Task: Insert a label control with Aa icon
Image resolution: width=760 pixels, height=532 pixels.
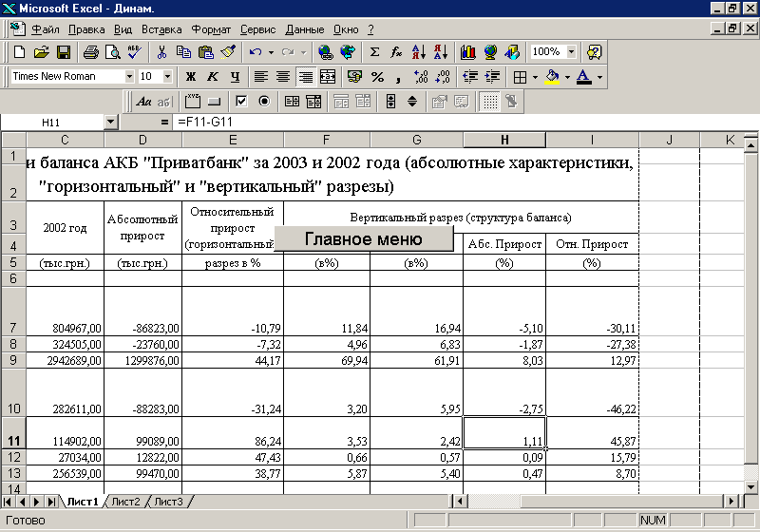Action: pyautogui.click(x=143, y=102)
